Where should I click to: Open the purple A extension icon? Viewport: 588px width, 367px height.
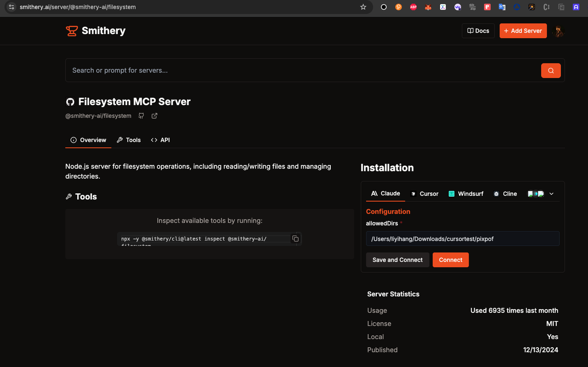click(x=576, y=7)
